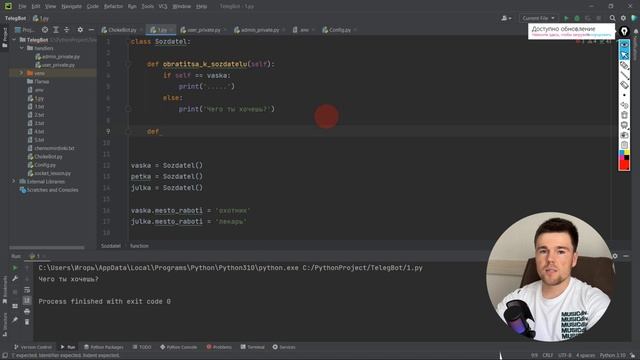The height and width of the screenshot is (360, 640).
Task: Toggle the eye visibility in drawing toolbar
Action: click(624, 44)
